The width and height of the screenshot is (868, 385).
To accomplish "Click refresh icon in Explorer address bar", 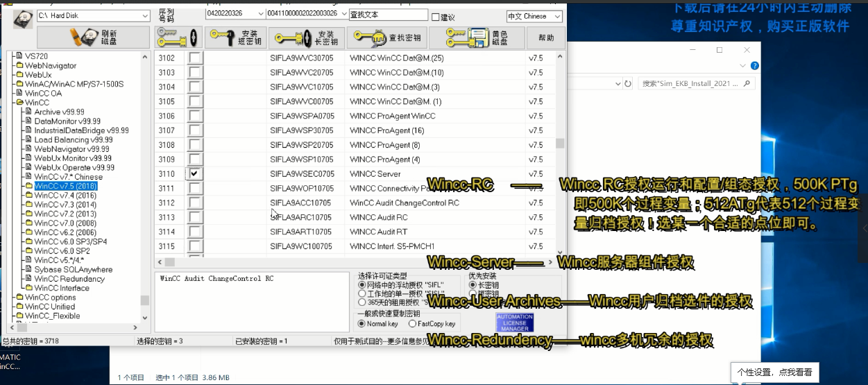I will coord(627,83).
